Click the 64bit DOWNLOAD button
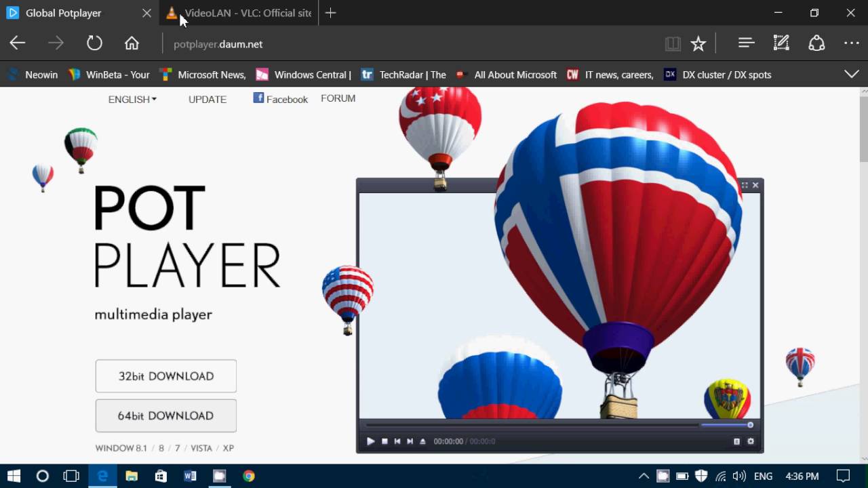Screen dimensions: 868x488 (x=166, y=415)
